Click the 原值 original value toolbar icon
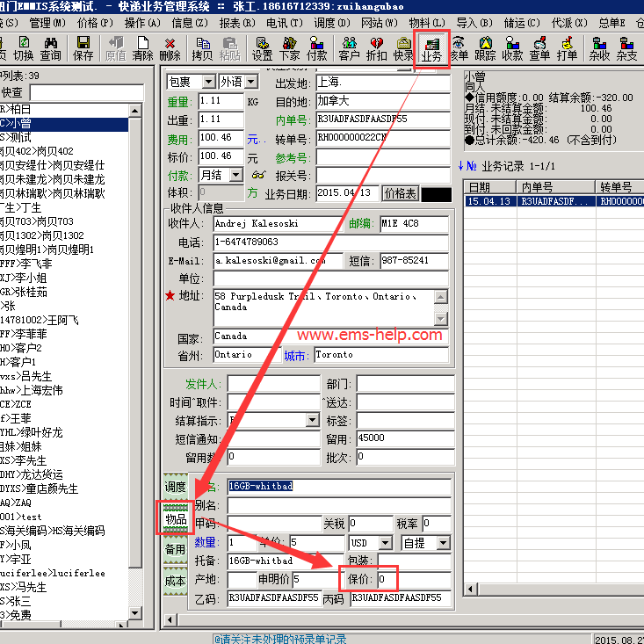Image resolution: width=644 pixels, height=644 pixels. [115, 48]
